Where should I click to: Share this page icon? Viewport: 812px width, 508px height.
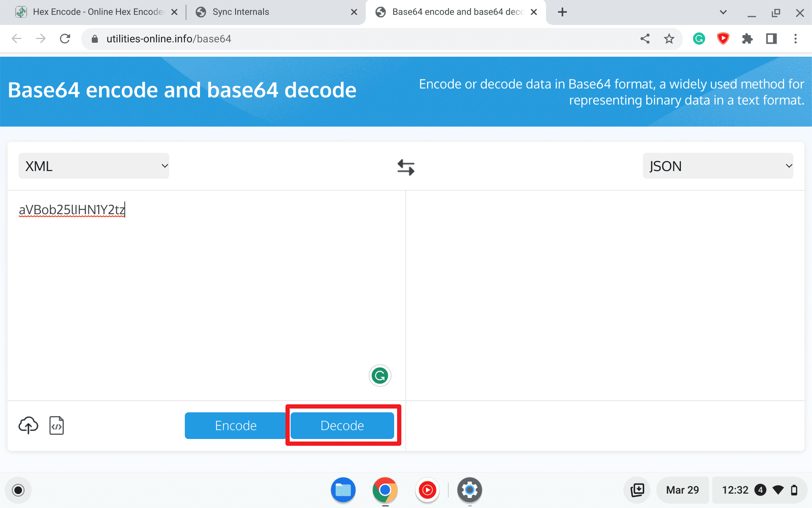pyautogui.click(x=645, y=39)
